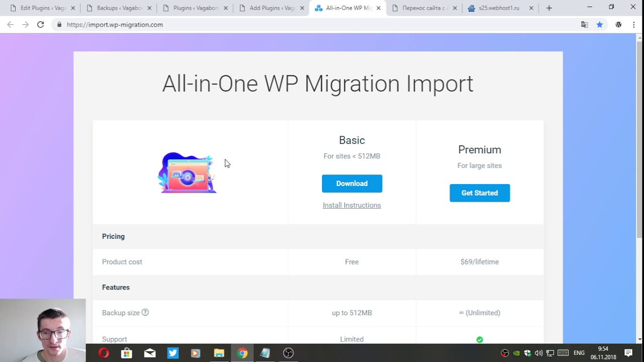
Task: Click the bookmark star icon
Action: click(x=599, y=25)
